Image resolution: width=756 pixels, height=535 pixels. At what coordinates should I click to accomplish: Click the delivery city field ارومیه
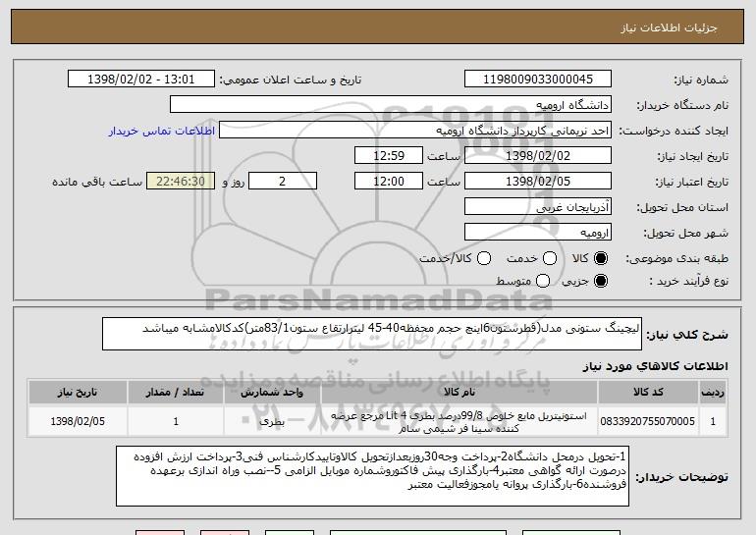(x=538, y=233)
